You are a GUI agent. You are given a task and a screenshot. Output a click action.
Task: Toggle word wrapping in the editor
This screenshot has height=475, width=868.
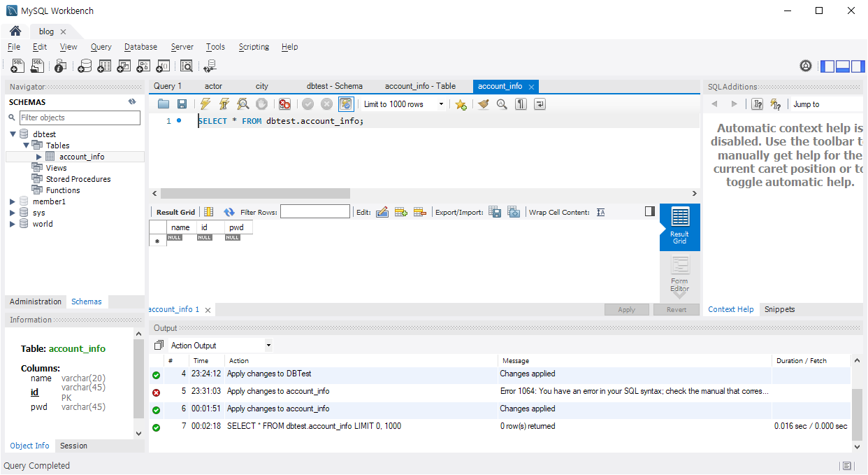point(540,104)
